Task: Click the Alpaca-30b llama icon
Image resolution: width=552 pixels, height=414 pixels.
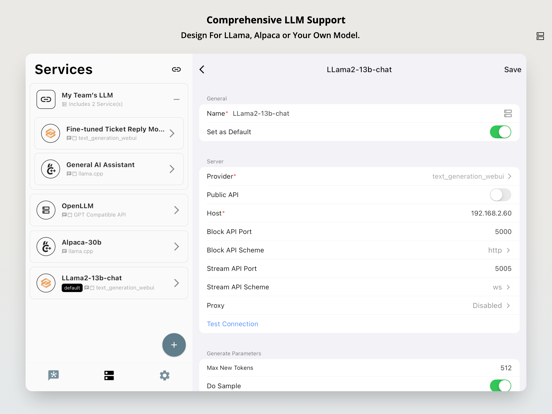Action: (46, 246)
